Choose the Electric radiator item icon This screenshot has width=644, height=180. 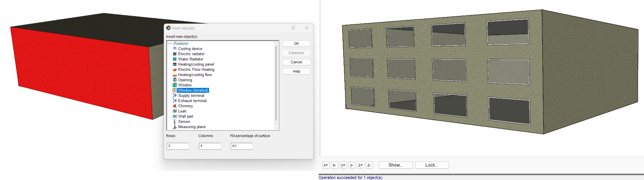point(175,54)
